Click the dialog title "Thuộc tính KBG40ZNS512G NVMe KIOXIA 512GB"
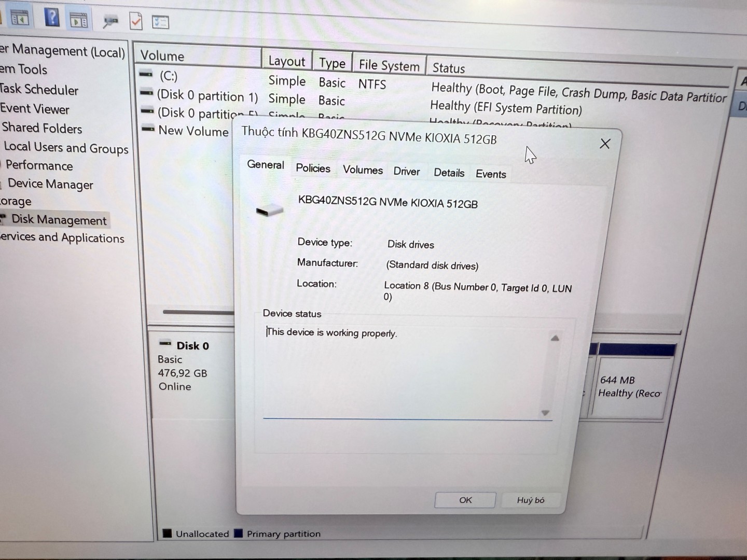747x560 pixels. (369, 135)
